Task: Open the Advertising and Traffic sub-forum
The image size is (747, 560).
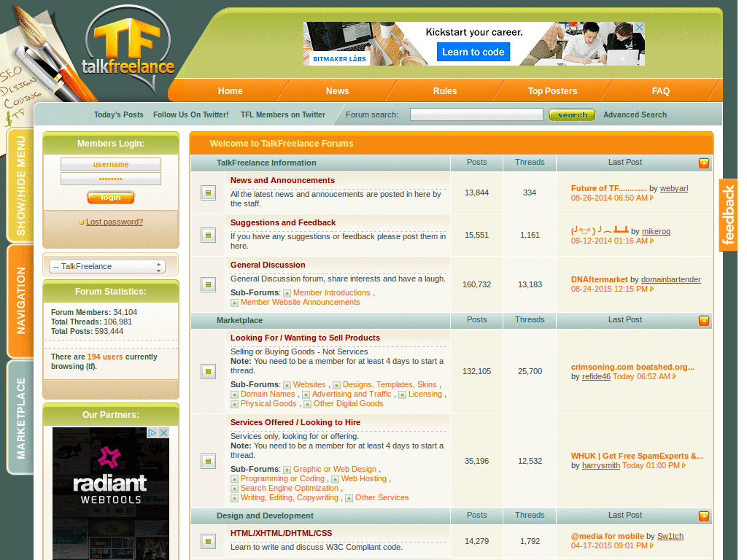Action: [352, 394]
